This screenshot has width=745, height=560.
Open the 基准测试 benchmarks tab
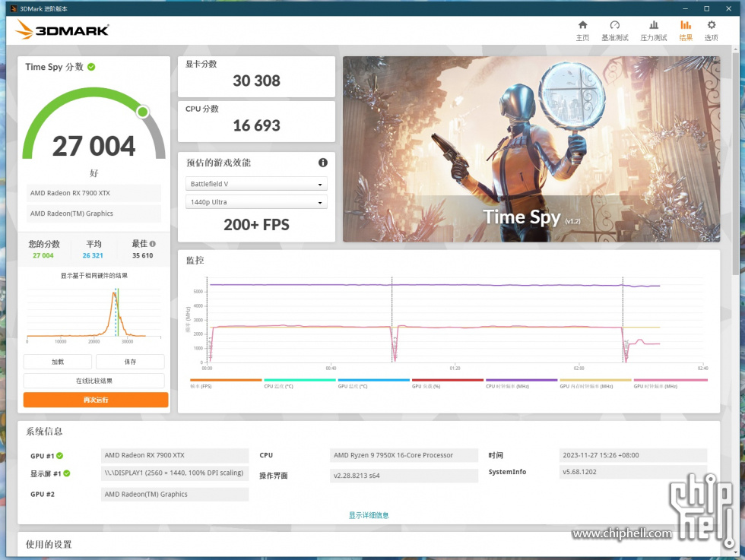(x=615, y=30)
